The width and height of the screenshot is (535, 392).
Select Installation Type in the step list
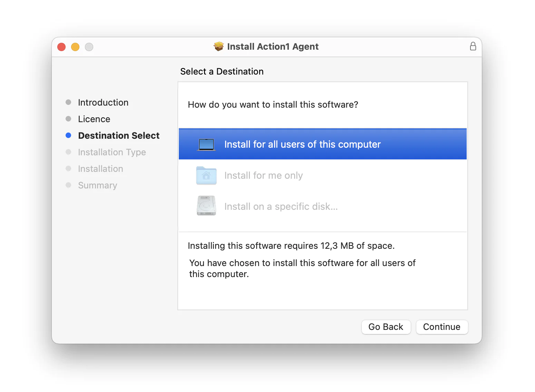click(112, 152)
